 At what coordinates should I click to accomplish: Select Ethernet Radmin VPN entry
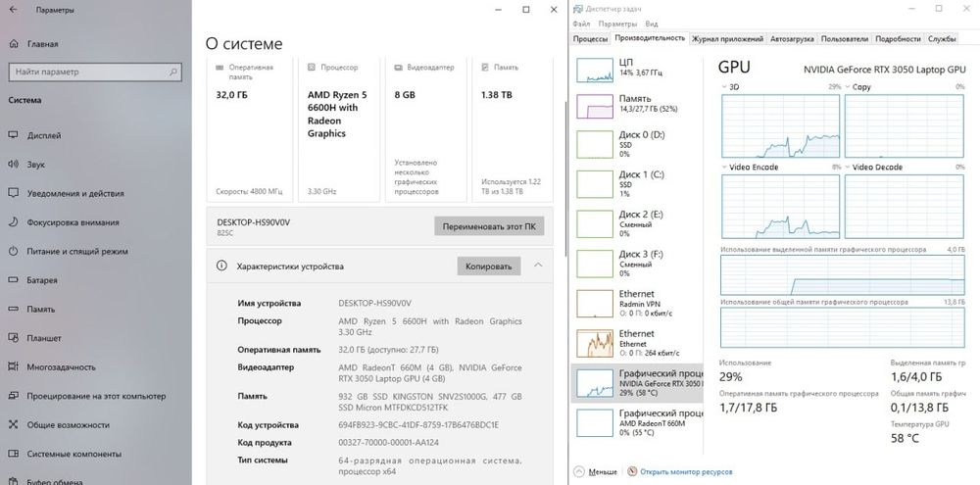coord(636,303)
